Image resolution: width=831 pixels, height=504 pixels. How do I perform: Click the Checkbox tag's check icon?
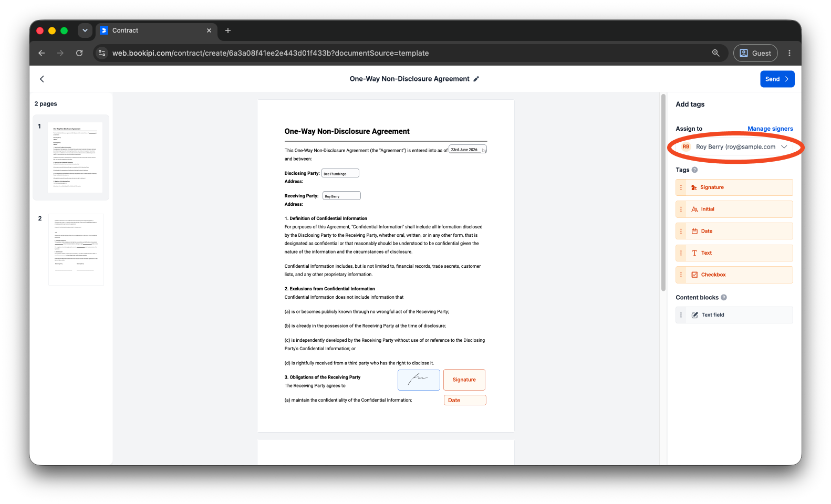pos(694,275)
